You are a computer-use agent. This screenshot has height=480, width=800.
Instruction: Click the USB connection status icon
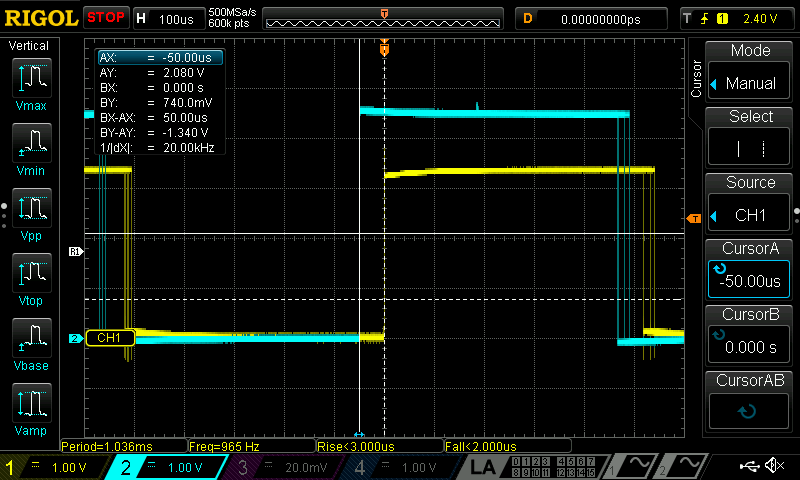point(750,465)
